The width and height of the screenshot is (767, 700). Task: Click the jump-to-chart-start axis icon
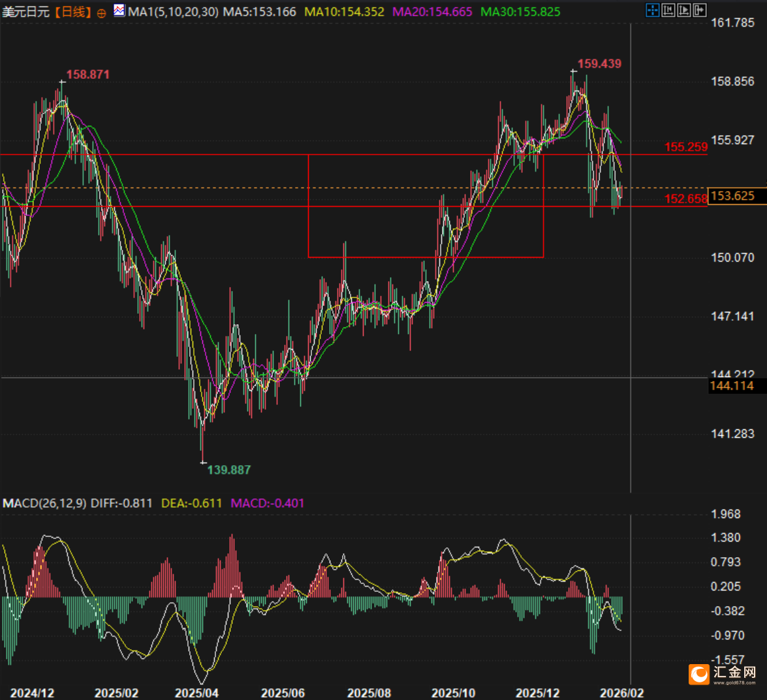668,10
